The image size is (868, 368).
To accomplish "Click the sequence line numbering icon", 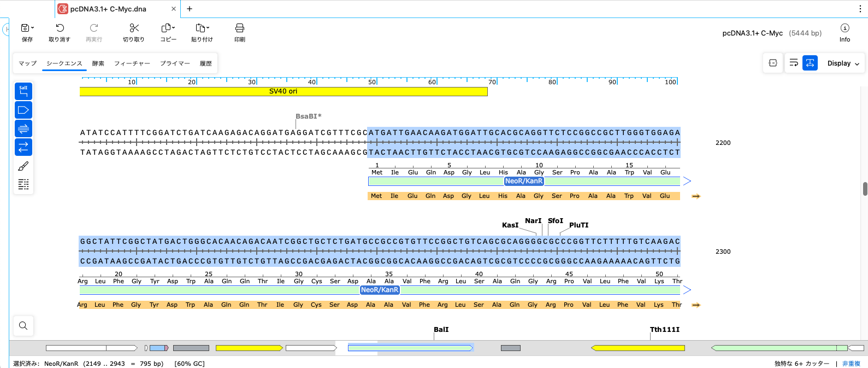I will tap(23, 184).
